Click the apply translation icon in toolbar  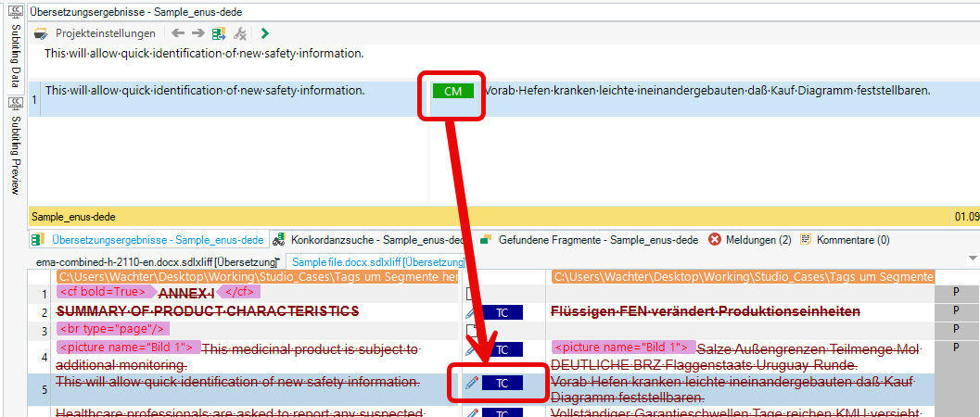219,33
